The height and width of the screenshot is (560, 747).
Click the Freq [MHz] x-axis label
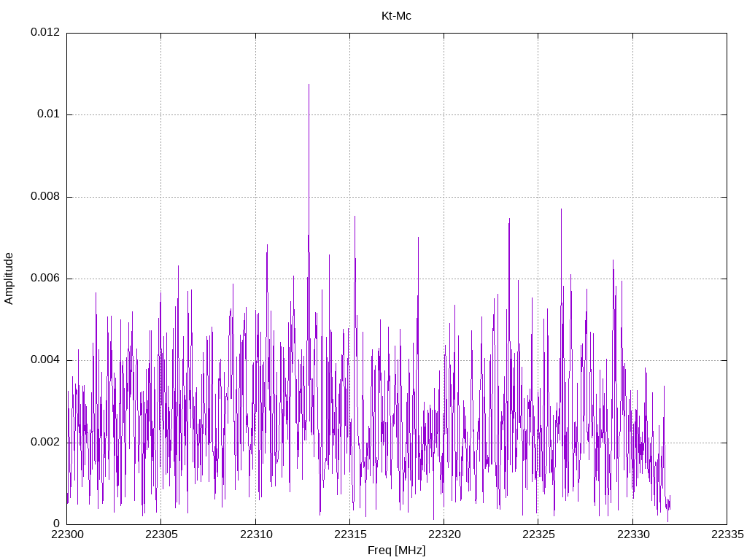[x=396, y=550]
